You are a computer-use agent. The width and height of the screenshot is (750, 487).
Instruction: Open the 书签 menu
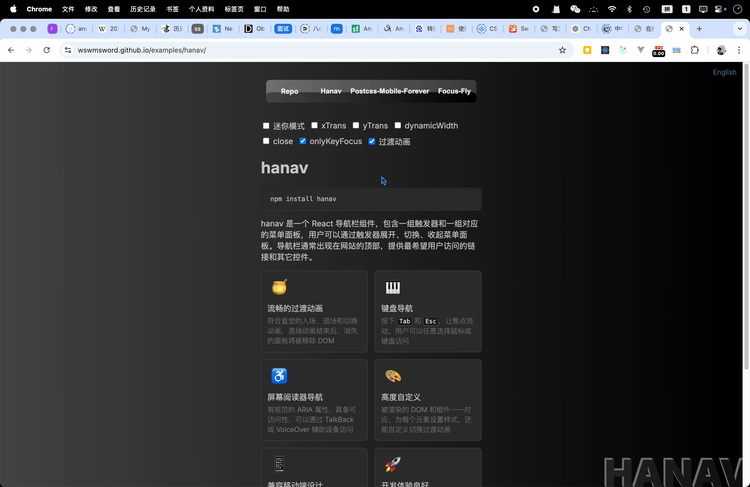(172, 9)
